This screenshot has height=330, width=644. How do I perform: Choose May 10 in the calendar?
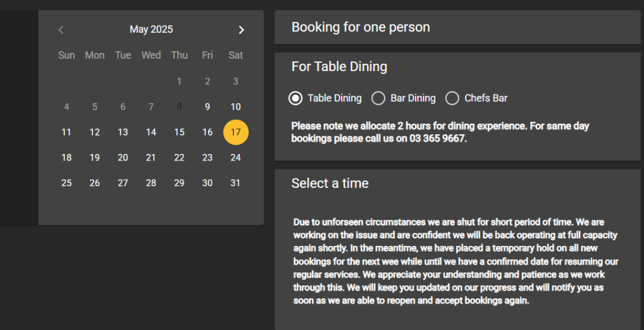pos(236,107)
